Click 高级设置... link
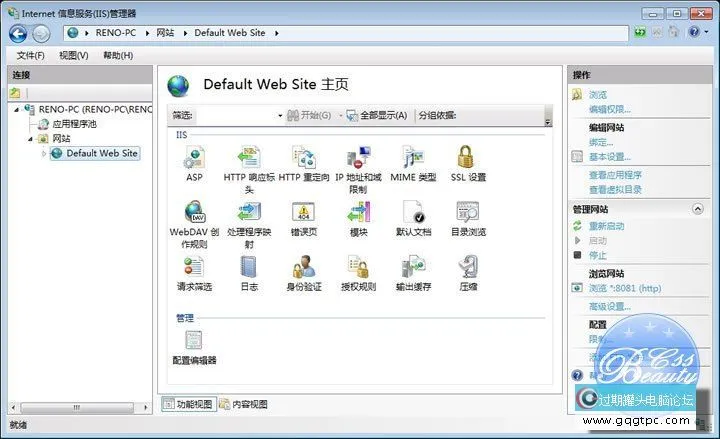720x439 pixels. (610, 306)
